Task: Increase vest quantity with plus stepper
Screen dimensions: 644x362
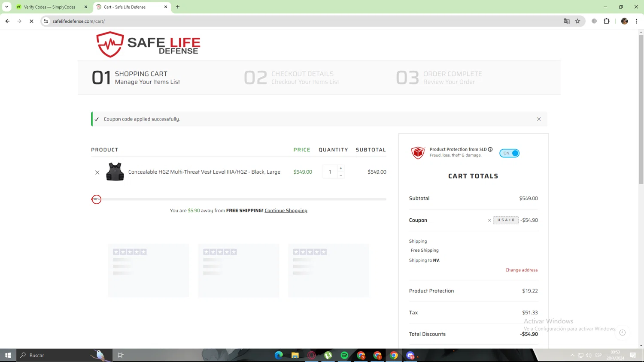Action: (x=341, y=168)
